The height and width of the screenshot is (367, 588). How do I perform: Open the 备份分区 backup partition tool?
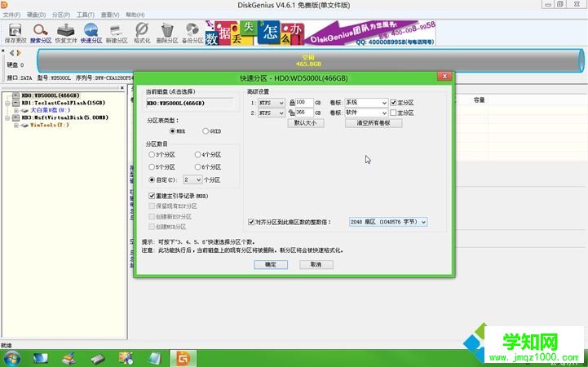(x=192, y=33)
